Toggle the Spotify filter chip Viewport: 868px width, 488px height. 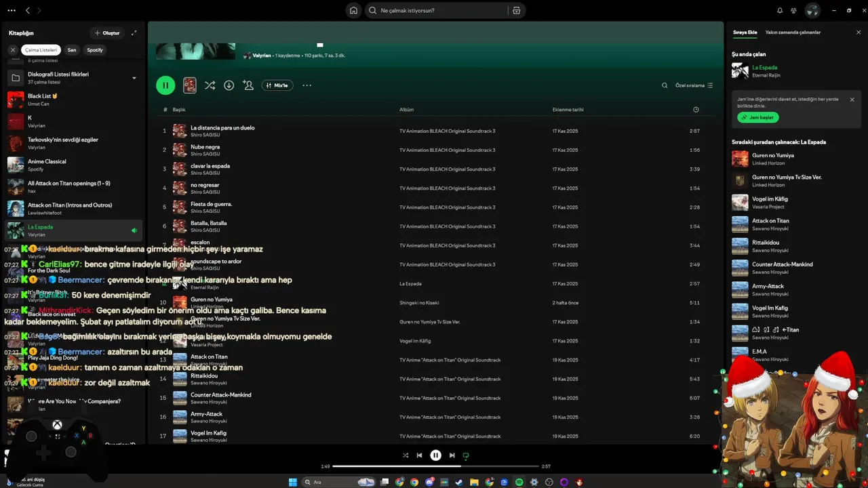[95, 49]
